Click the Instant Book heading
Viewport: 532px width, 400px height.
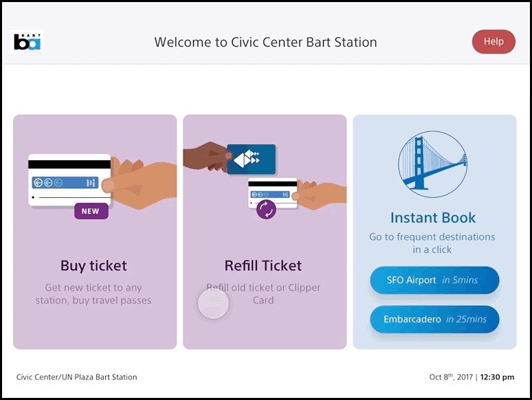pos(433,218)
